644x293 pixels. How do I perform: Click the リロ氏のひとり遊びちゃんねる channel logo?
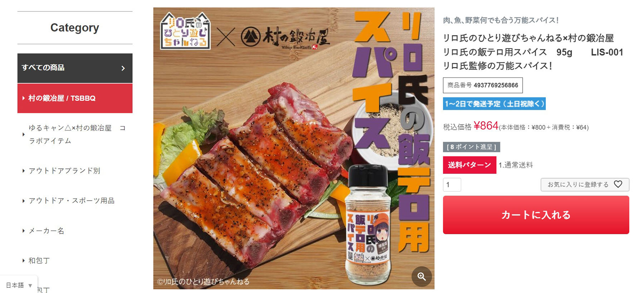[x=185, y=31]
